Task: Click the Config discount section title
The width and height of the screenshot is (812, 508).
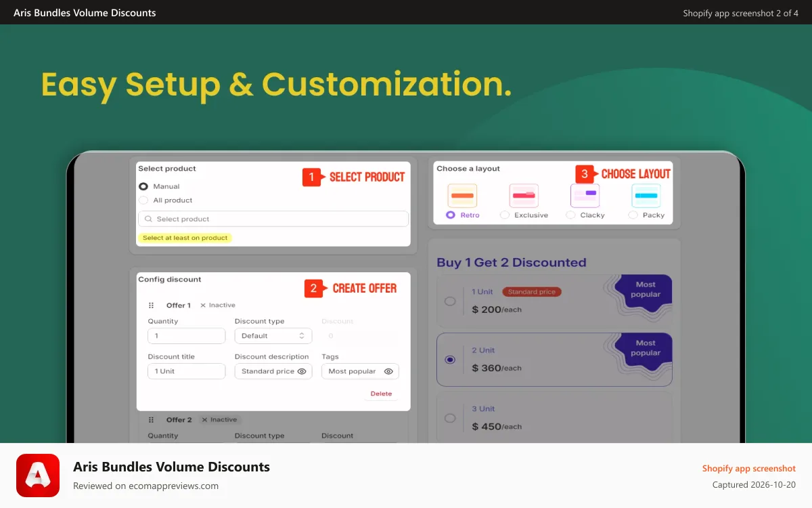Action: click(x=170, y=279)
